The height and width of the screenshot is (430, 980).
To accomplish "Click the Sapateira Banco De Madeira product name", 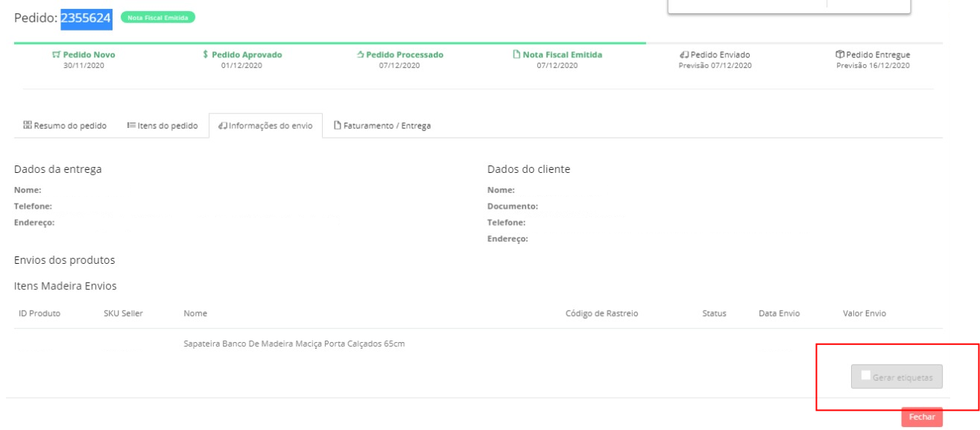I will point(294,344).
